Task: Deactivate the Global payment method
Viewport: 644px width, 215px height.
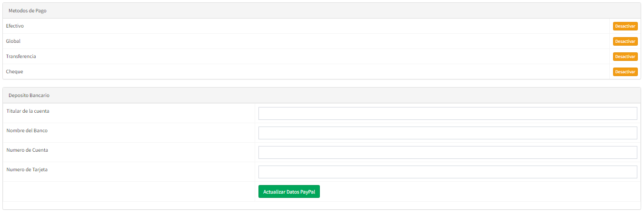Action: [625, 41]
